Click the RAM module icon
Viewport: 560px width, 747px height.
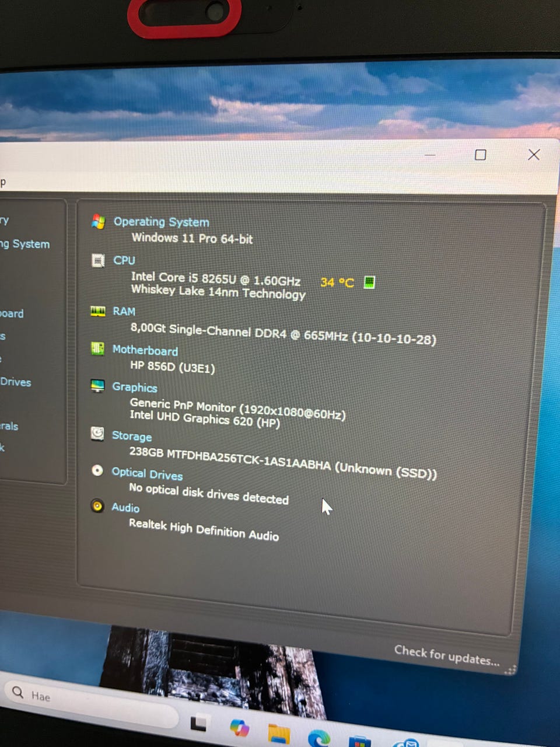tap(97, 311)
